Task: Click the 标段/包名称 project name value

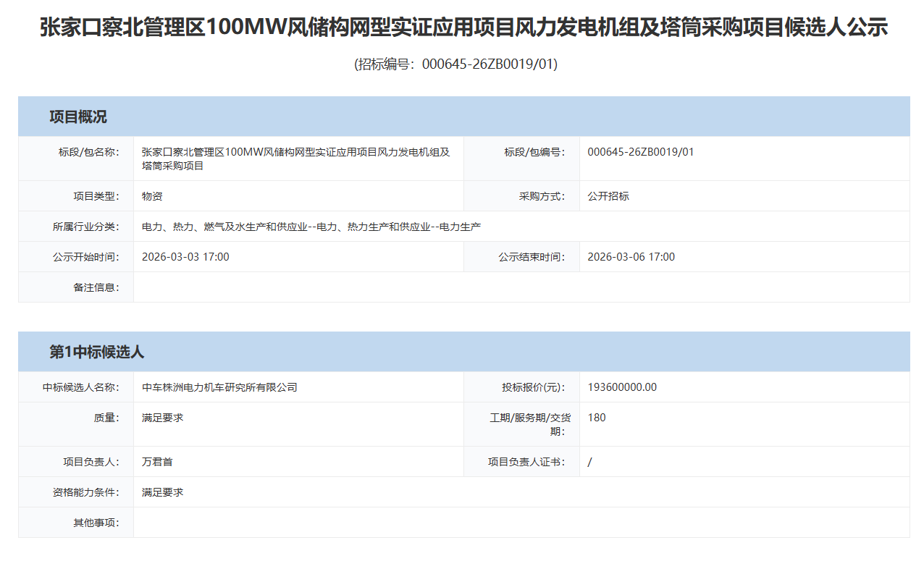Action: pos(295,159)
